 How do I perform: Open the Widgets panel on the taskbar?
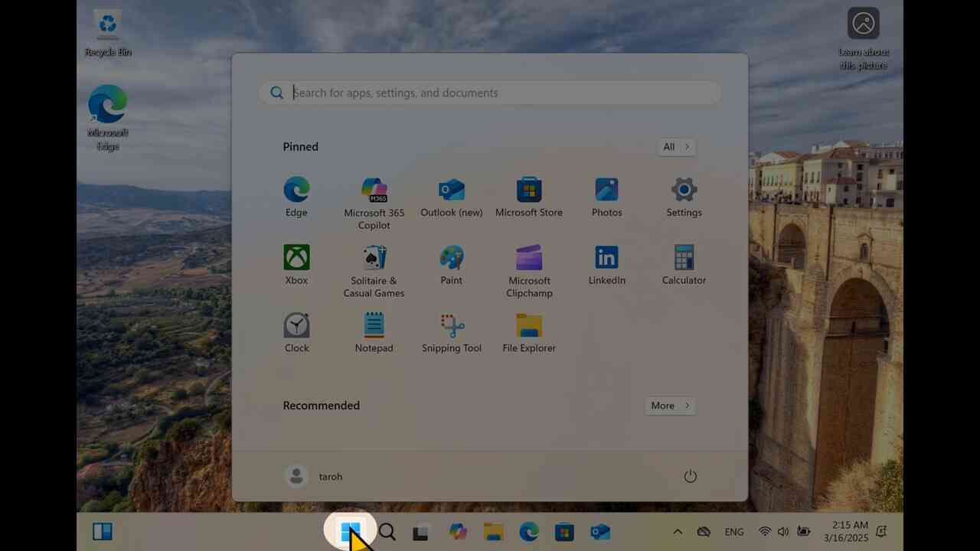pyautogui.click(x=103, y=531)
